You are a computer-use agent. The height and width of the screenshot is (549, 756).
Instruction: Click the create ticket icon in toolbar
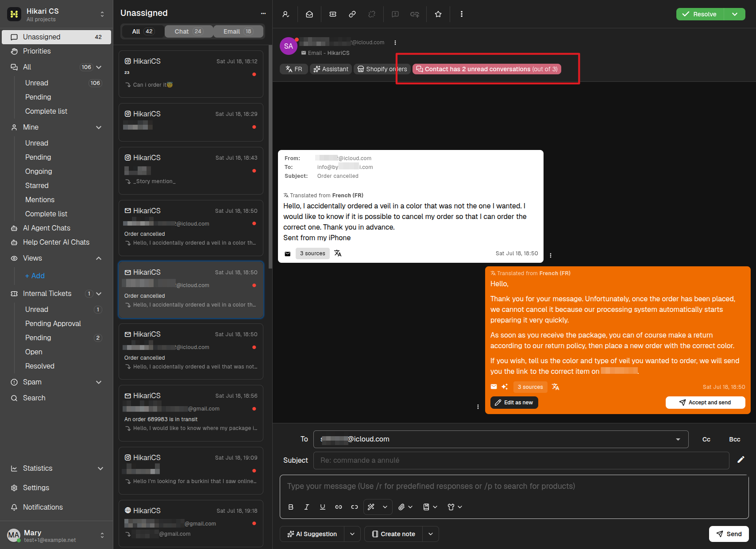[333, 14]
